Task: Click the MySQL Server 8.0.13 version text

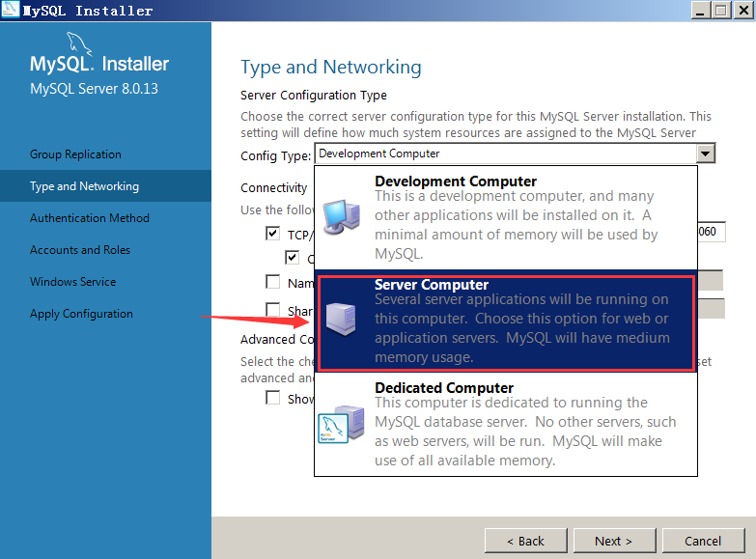Action: (94, 89)
